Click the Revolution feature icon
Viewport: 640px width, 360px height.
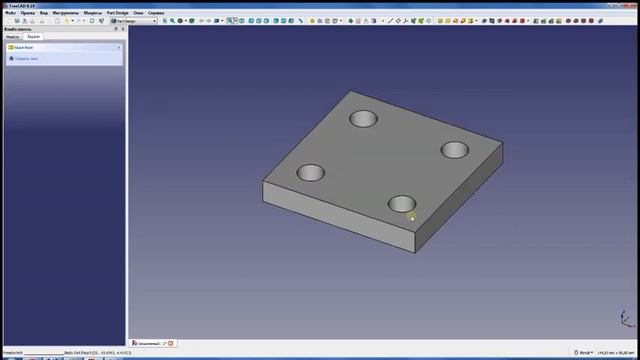click(x=448, y=20)
